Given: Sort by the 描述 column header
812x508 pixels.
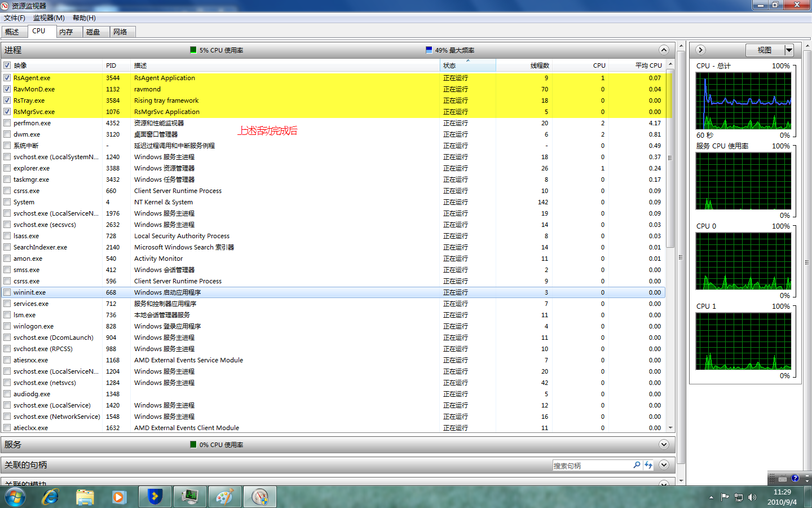Looking at the screenshot, I should pos(285,65).
